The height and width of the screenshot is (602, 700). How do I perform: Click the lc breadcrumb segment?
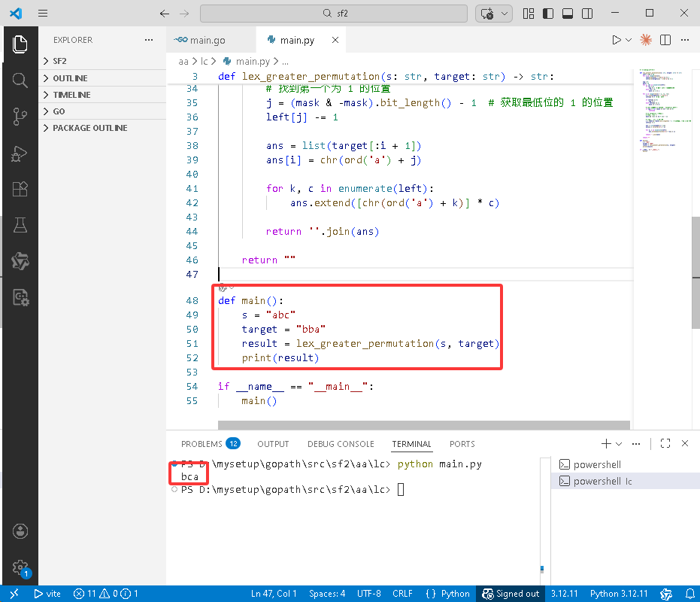click(204, 61)
